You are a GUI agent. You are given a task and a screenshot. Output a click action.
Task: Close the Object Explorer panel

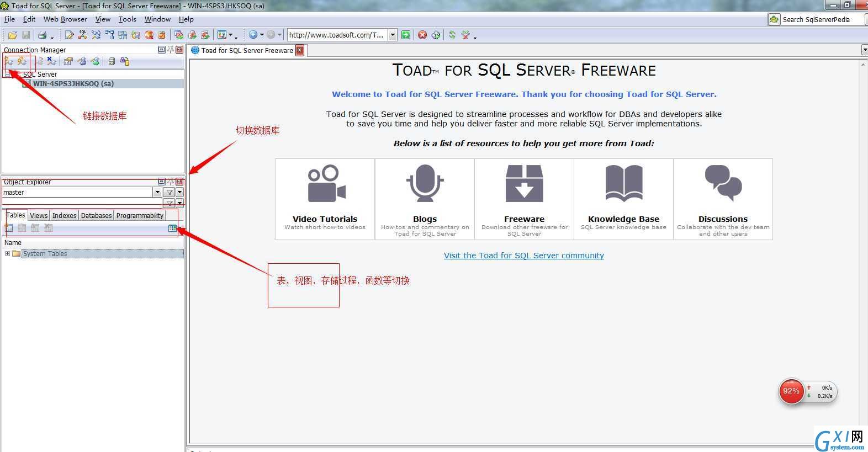point(179,182)
